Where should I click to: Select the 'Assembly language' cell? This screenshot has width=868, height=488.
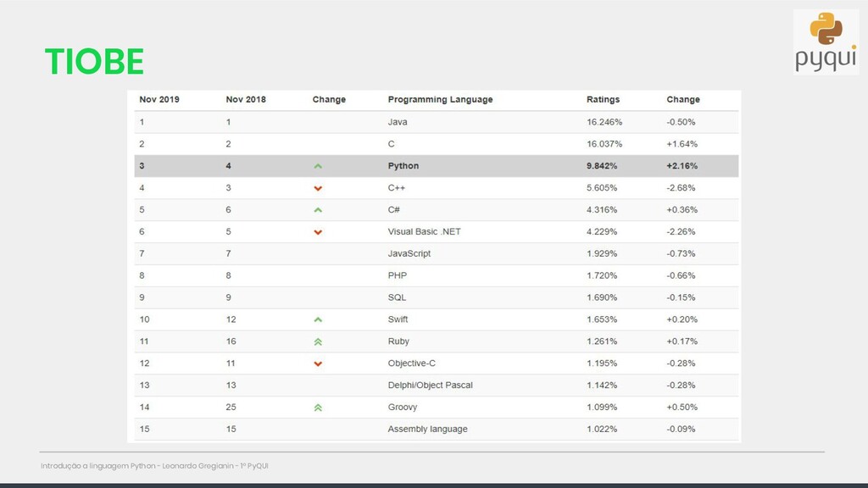coord(427,429)
